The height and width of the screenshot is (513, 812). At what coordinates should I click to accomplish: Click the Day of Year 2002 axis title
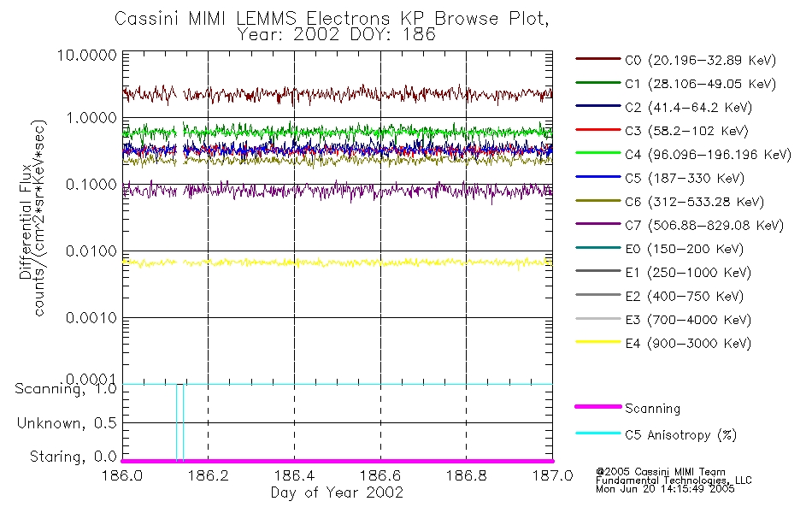click(x=337, y=492)
